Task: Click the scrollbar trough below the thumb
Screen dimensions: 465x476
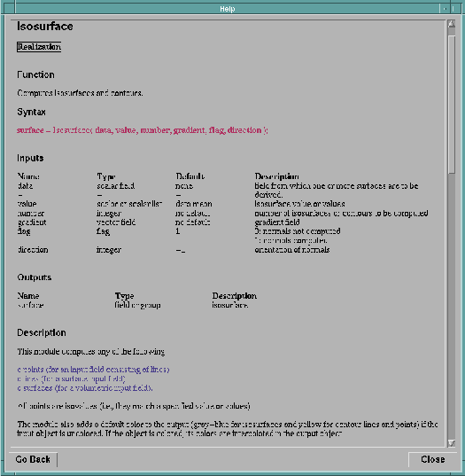Action: pyautogui.click(x=452, y=307)
